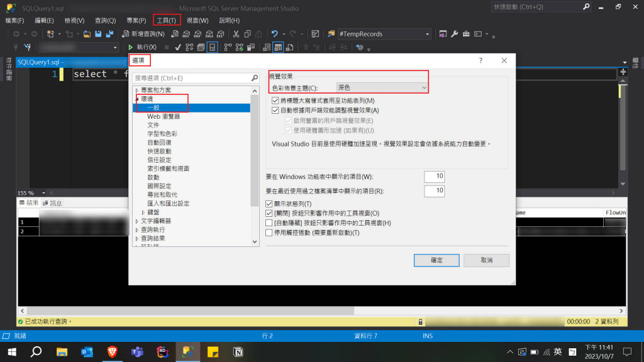Open the 查詢(Q) menu
This screenshot has height=362, width=644.
[x=105, y=20]
